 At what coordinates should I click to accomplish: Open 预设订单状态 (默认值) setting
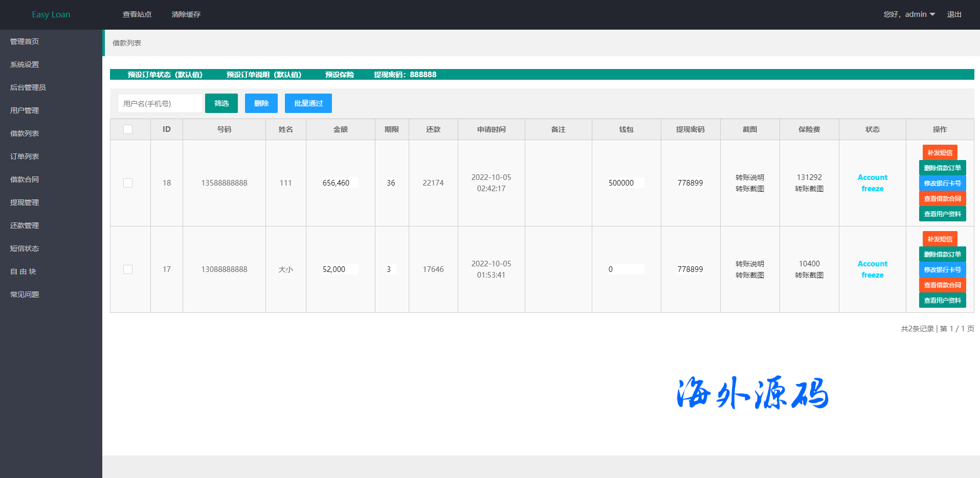pos(165,75)
